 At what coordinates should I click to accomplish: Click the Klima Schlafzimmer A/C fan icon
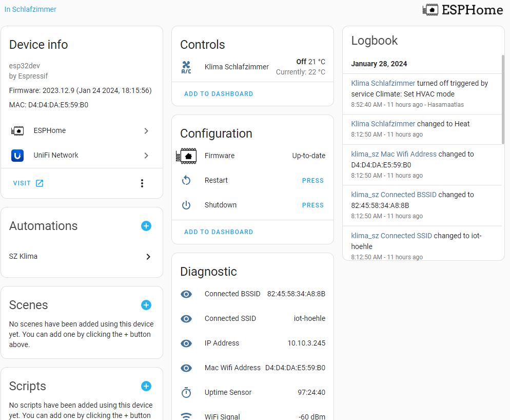(186, 67)
